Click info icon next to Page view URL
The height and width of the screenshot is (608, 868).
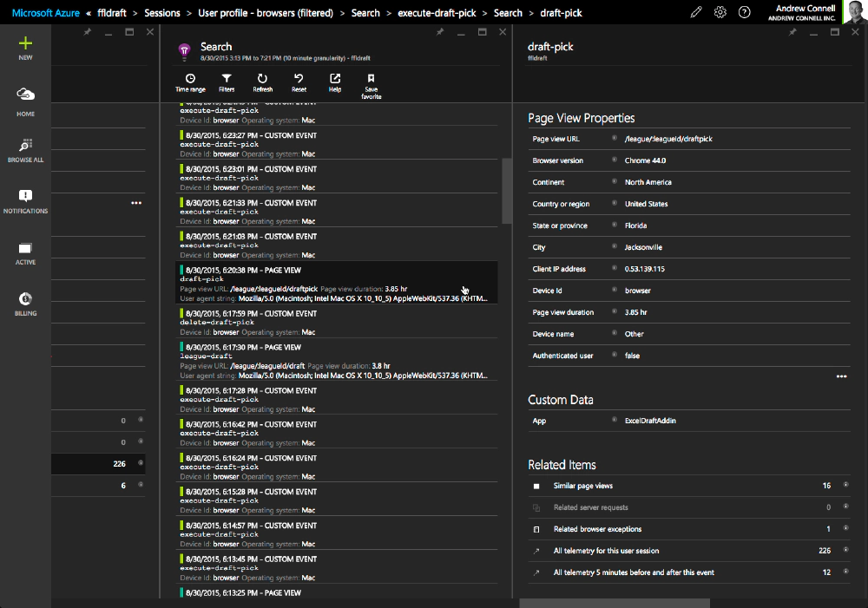coord(615,138)
